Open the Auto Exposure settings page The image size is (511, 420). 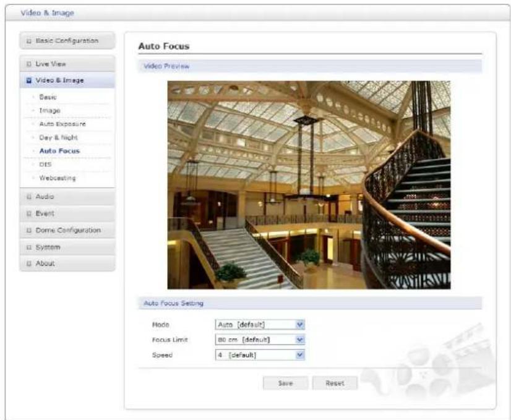[x=62, y=124]
